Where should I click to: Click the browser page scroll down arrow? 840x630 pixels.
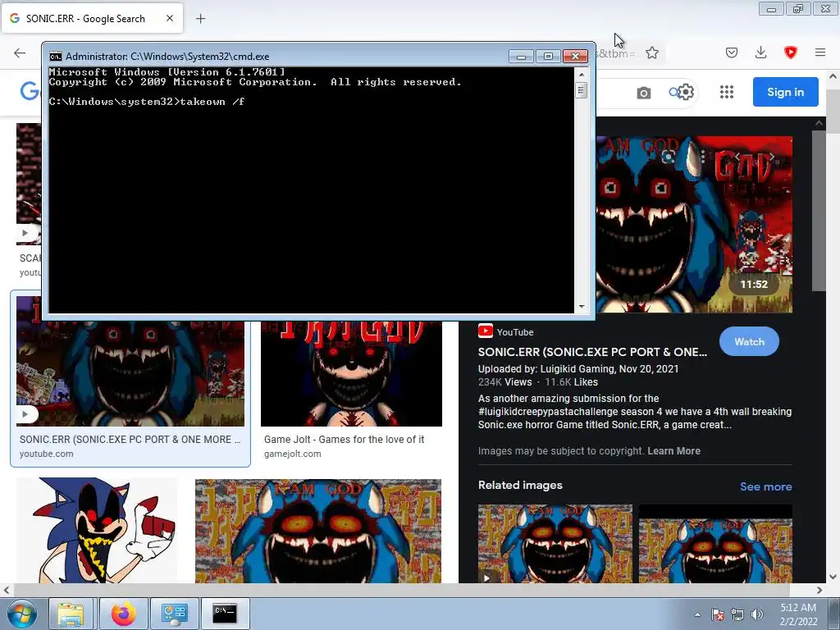[833, 577]
